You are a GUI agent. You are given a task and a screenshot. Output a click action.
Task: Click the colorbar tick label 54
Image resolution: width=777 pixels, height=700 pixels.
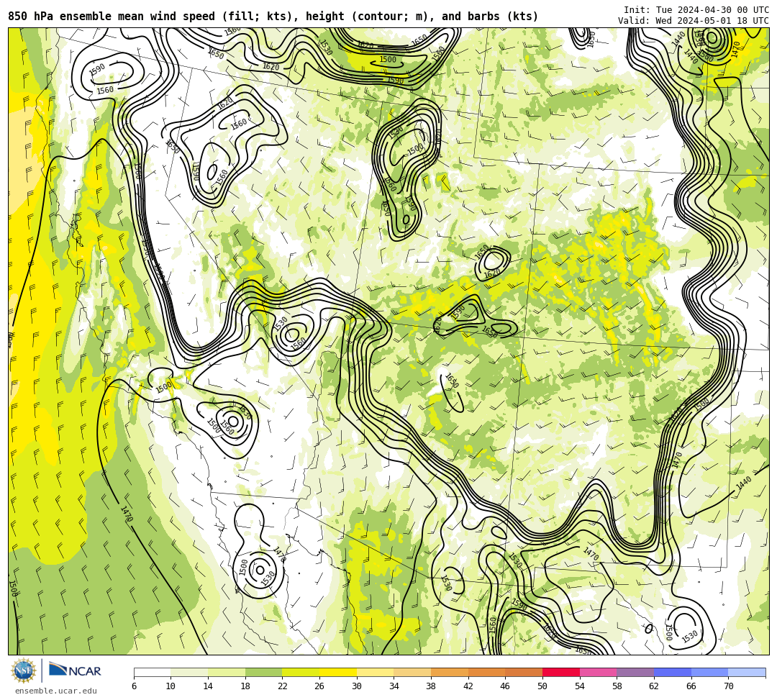[580, 686]
